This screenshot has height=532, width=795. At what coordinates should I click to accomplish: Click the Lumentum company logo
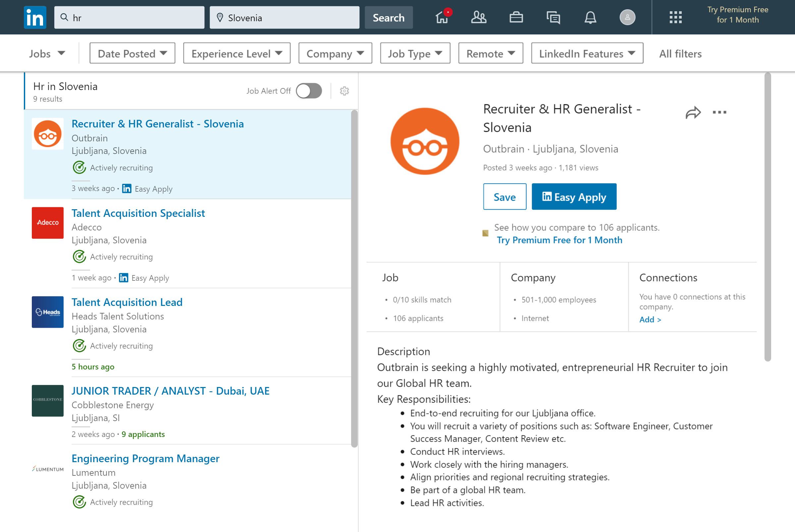tap(47, 469)
